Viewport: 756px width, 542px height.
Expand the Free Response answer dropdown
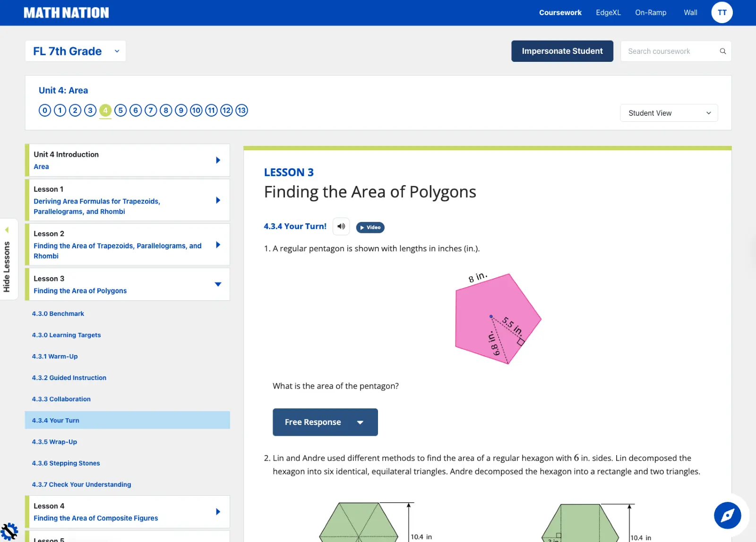(x=325, y=422)
